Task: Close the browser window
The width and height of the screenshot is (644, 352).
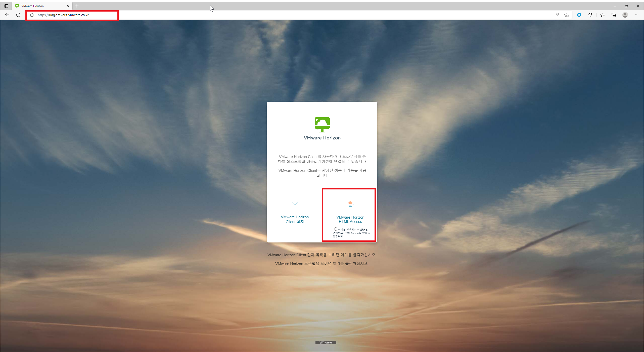Action: [x=638, y=6]
